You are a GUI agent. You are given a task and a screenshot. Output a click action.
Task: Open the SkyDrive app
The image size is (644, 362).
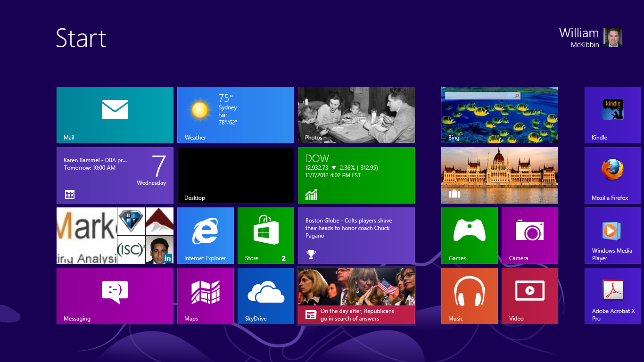[x=265, y=296]
